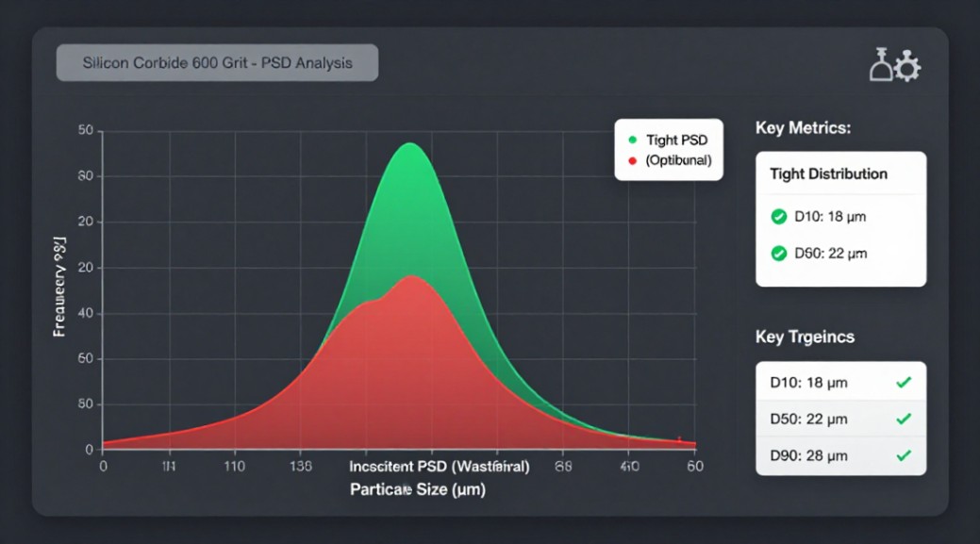Click the Particale Size (µm) axis title
Screen dimensions: 980x544
pos(418,489)
